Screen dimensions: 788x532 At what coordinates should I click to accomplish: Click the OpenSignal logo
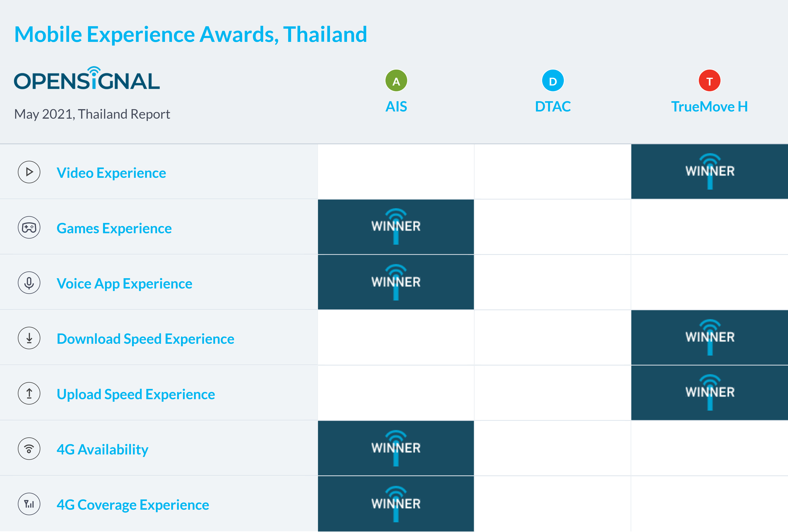pos(87,79)
